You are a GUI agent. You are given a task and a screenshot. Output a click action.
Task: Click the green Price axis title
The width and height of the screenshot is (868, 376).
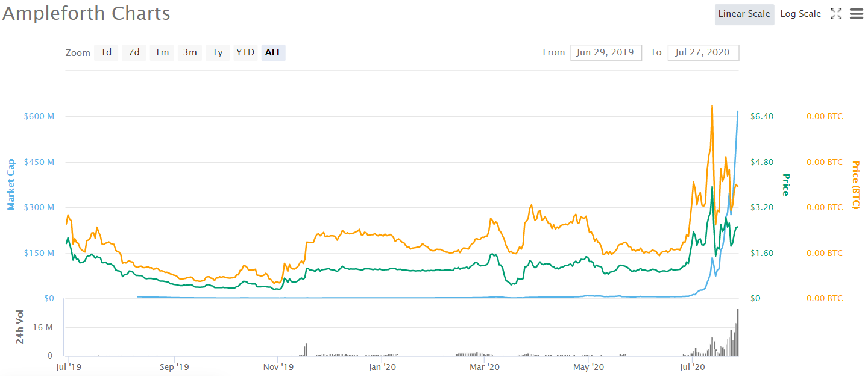(x=785, y=185)
